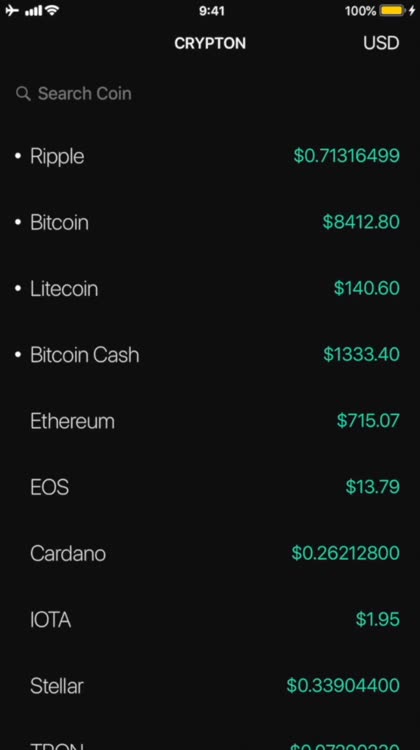
Task: Tap the Ripple price $0.71316499
Action: pyautogui.click(x=347, y=155)
